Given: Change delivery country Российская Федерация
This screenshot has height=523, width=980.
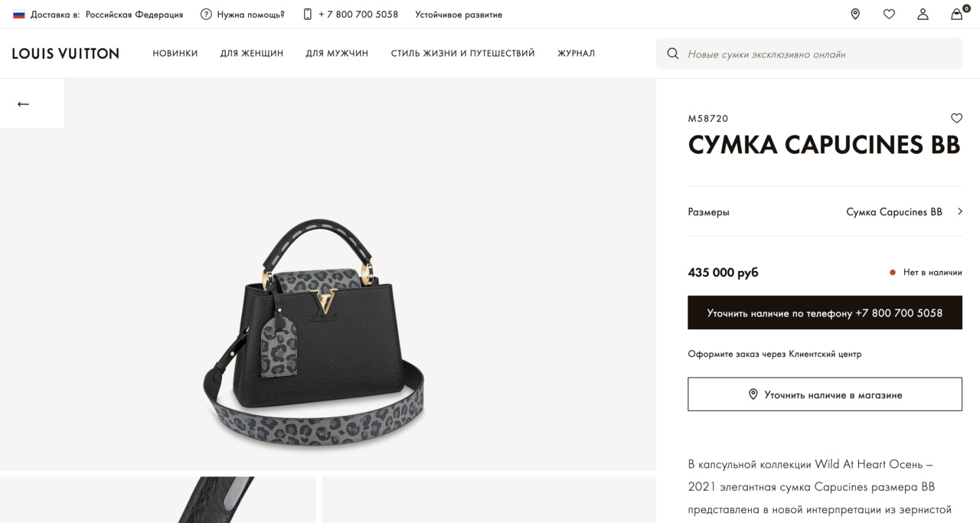Looking at the screenshot, I should 134,15.
